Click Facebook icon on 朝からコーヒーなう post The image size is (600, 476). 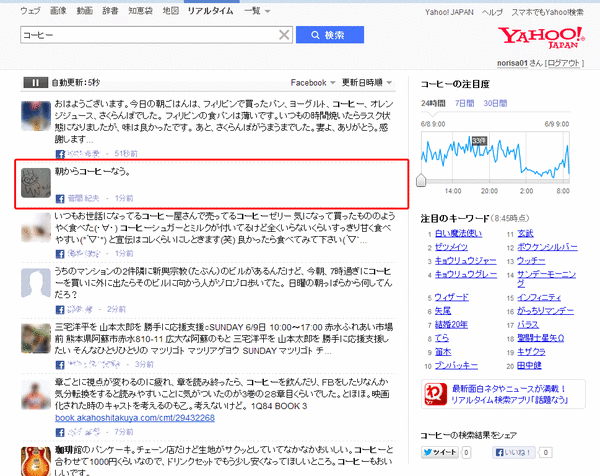pyautogui.click(x=60, y=199)
